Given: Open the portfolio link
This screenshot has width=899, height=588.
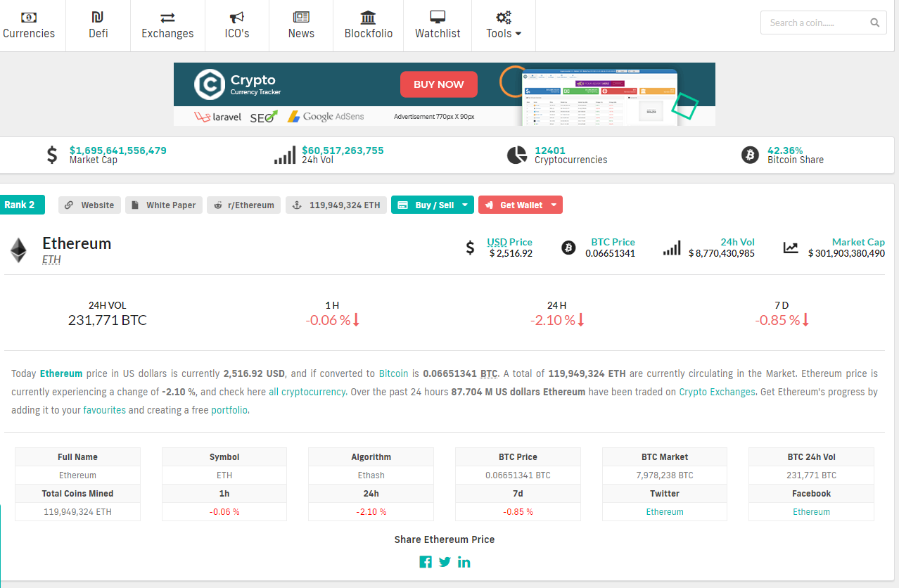Looking at the screenshot, I should pyautogui.click(x=229, y=410).
